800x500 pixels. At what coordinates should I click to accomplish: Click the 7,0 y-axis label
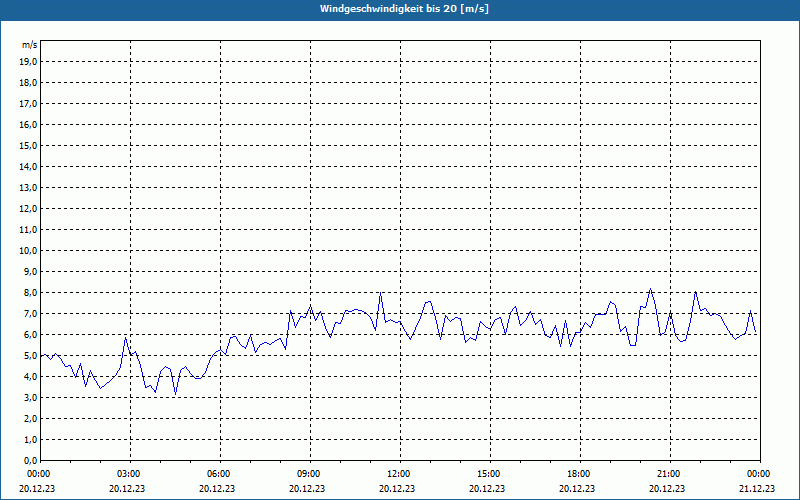[30, 313]
